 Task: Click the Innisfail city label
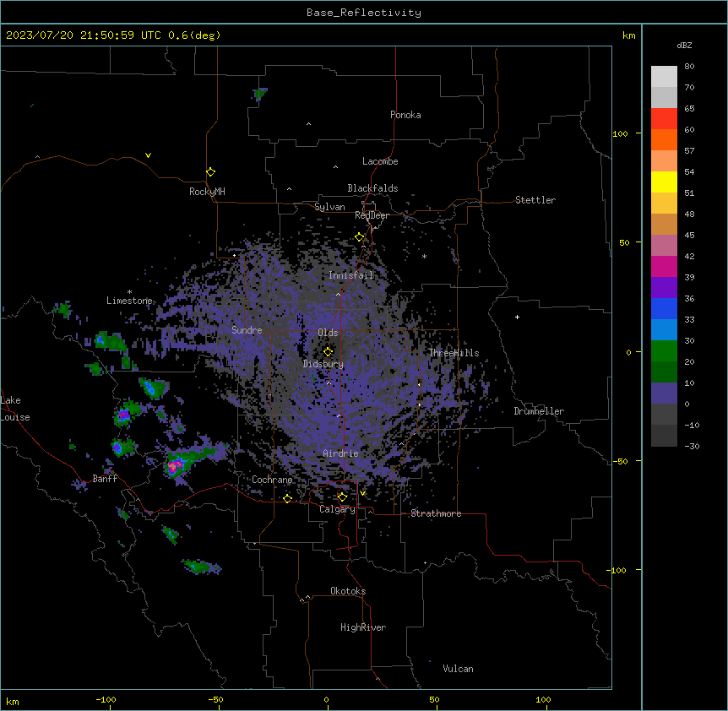click(x=351, y=275)
